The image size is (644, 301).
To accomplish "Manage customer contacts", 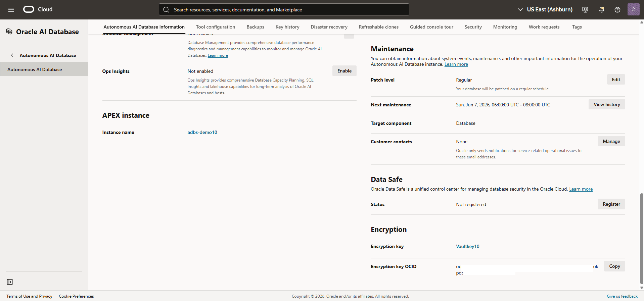I will [x=611, y=141].
